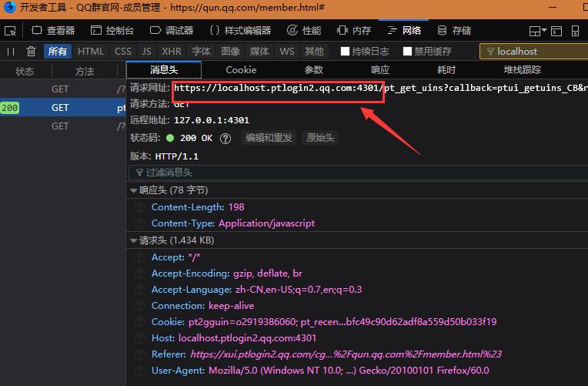Filter requests by WS
The height and width of the screenshot is (386, 588).
pos(287,51)
